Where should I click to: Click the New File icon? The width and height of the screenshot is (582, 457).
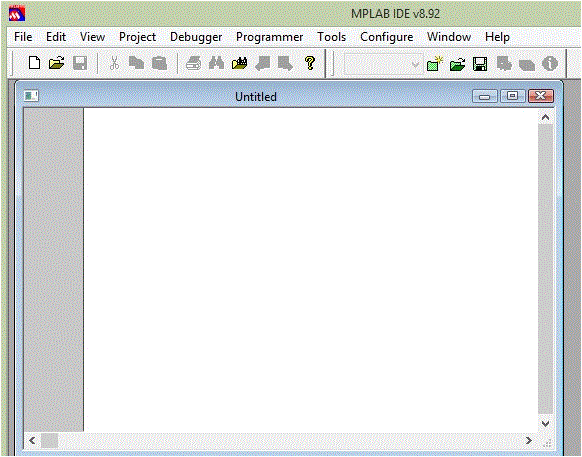pos(35,63)
